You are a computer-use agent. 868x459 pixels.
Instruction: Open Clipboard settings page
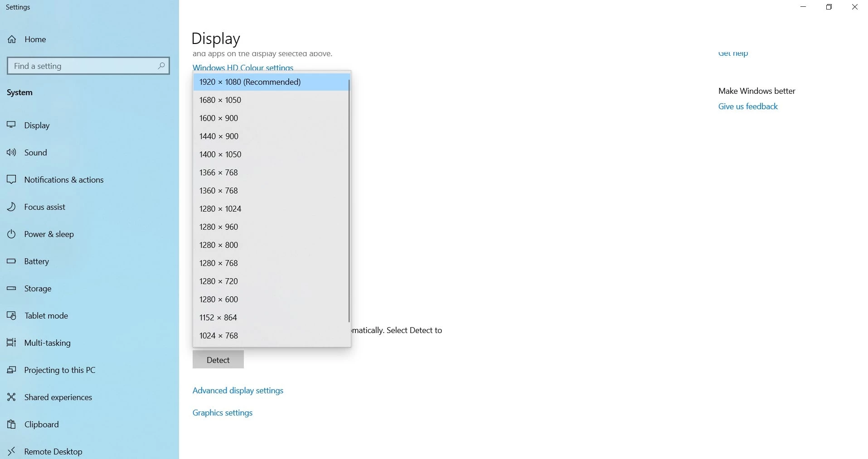click(x=89, y=424)
